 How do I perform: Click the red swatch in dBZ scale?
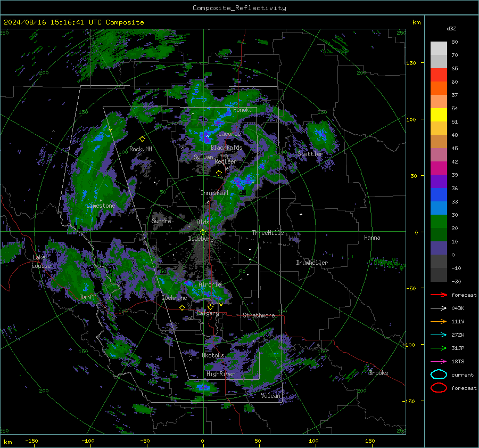pos(439,75)
